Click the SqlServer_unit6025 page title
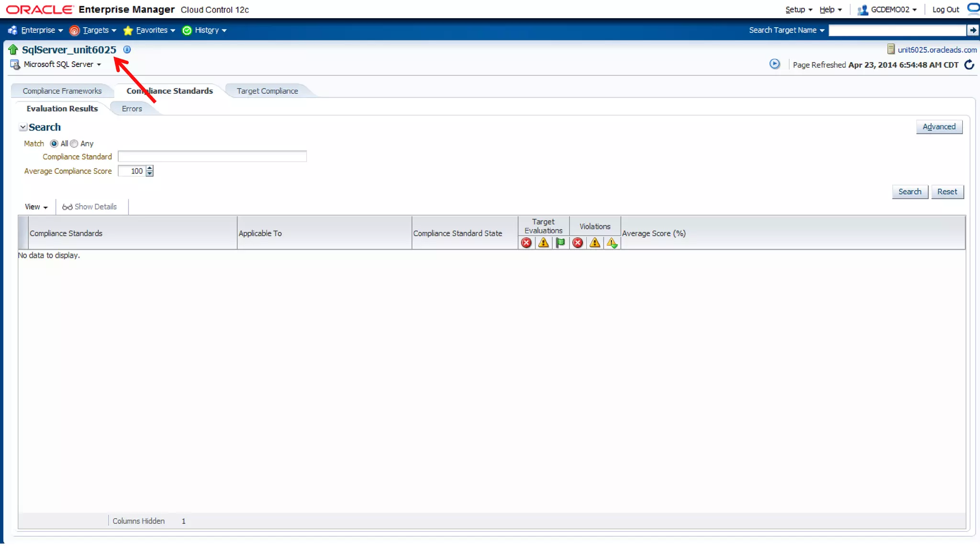The height and width of the screenshot is (551, 980). pyautogui.click(x=69, y=50)
